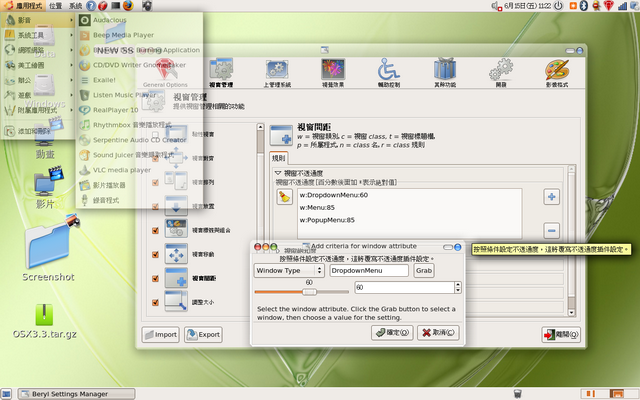Click the 離開(Q) quit button
Viewport: 640px width, 400px height.
(x=561, y=335)
